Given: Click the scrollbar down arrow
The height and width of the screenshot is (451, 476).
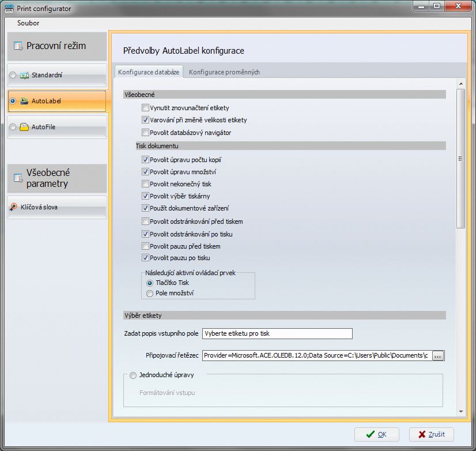Looking at the screenshot, I should [x=461, y=411].
